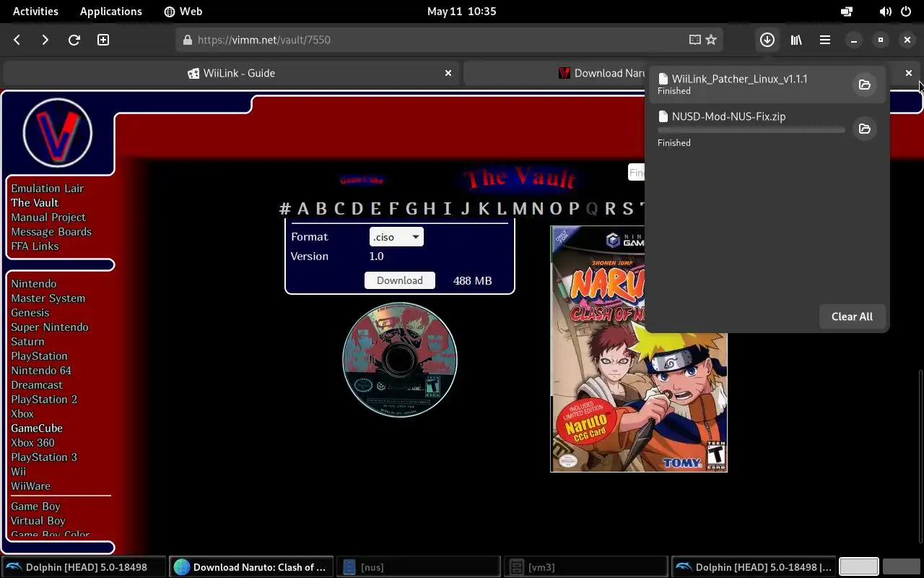The width and height of the screenshot is (924, 578).
Task: Open the Applications menu
Action: (x=111, y=12)
